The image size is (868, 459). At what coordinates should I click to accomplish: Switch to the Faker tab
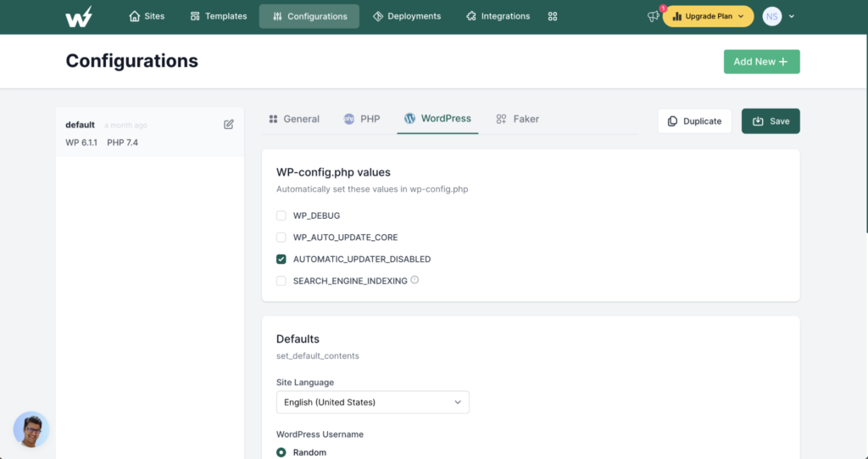point(517,119)
